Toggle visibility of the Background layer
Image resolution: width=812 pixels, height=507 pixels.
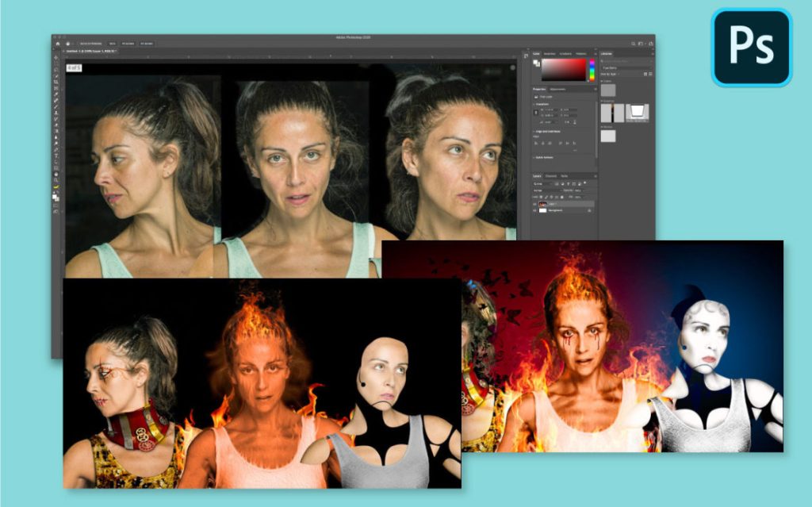[535, 211]
